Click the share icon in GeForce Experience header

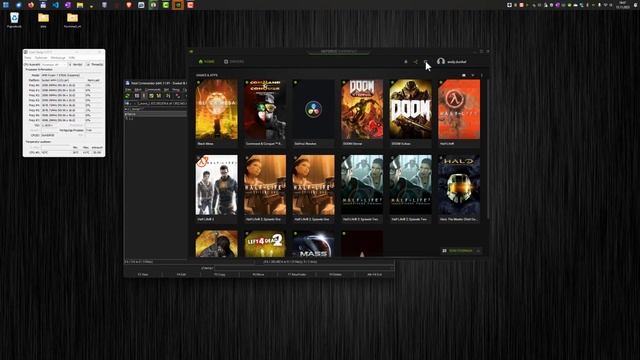[x=416, y=62]
